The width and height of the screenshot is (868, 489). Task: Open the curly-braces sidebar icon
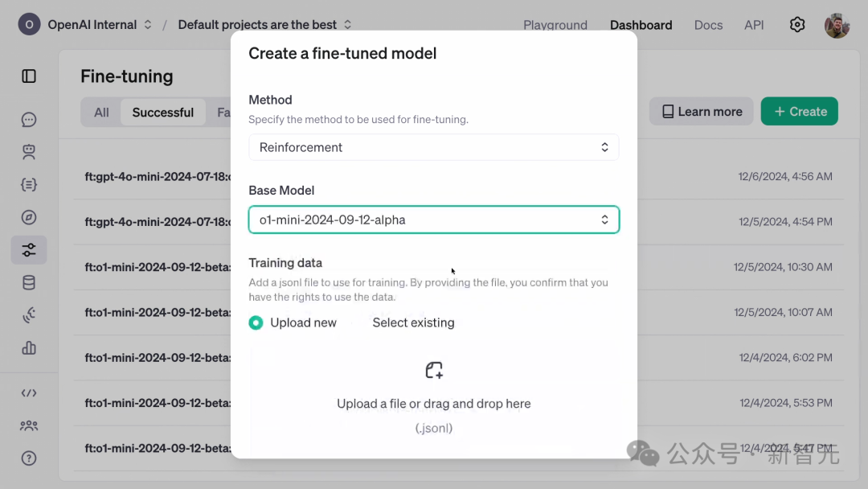[29, 184]
